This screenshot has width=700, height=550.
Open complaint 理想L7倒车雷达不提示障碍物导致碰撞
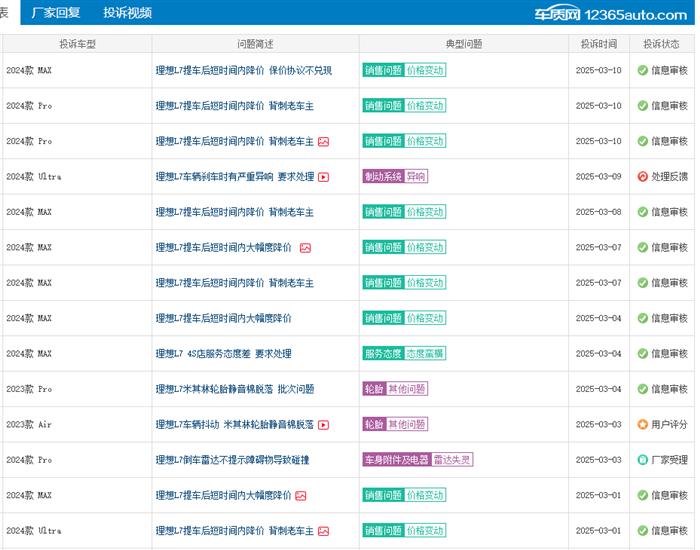[233, 460]
